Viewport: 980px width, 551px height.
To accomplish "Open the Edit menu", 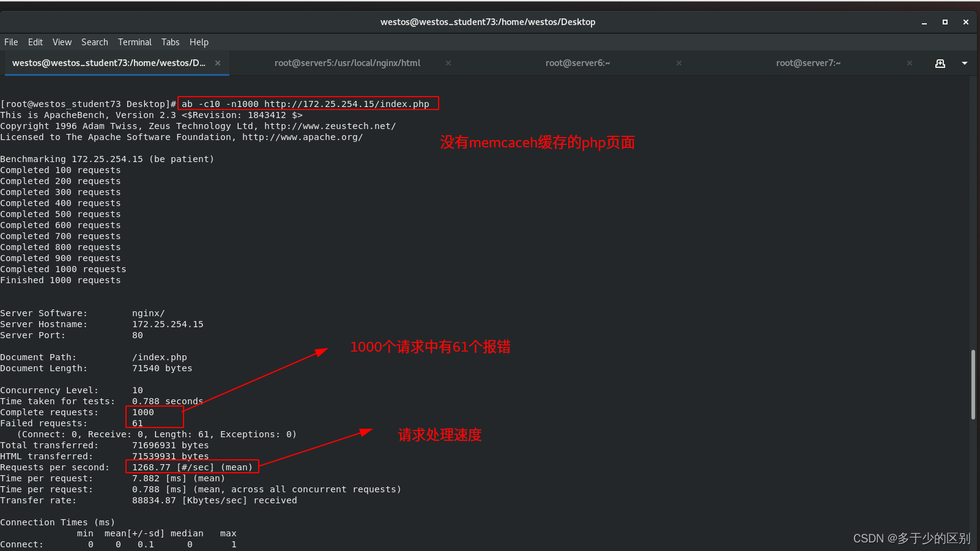I will (35, 42).
